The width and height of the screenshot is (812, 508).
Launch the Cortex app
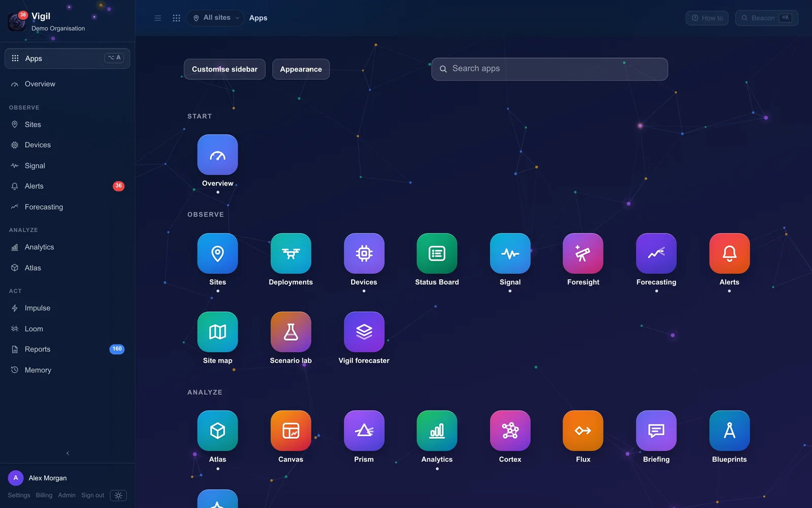coord(510,430)
